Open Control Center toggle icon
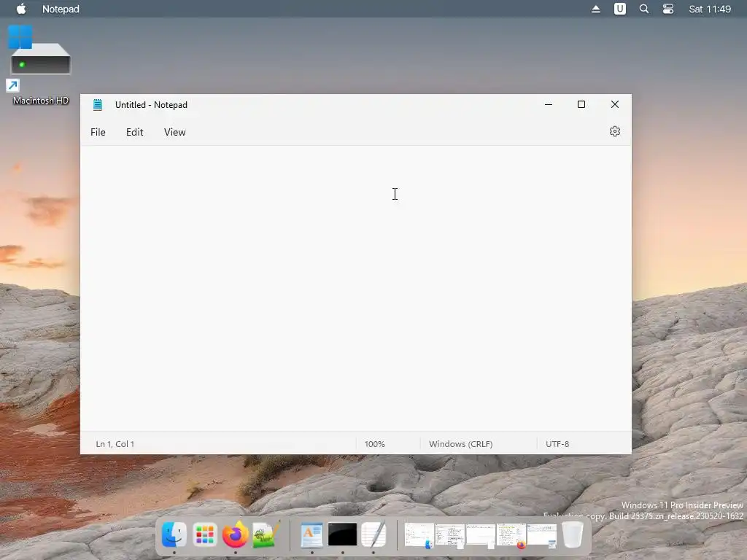This screenshot has height=560, width=747. pos(668,9)
